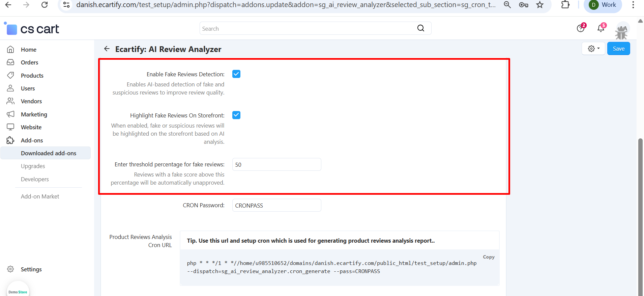Click the fake reviews threshold percentage field
644x296 pixels.
[x=276, y=165]
